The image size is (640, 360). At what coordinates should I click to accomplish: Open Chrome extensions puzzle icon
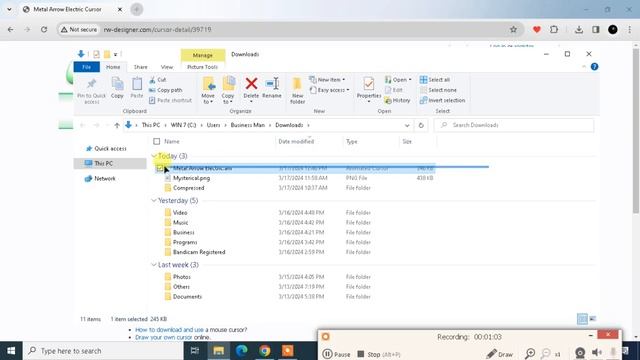coord(554,29)
